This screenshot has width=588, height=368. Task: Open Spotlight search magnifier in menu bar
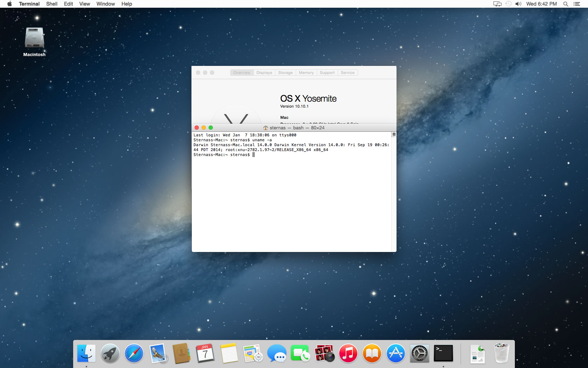[x=566, y=4]
